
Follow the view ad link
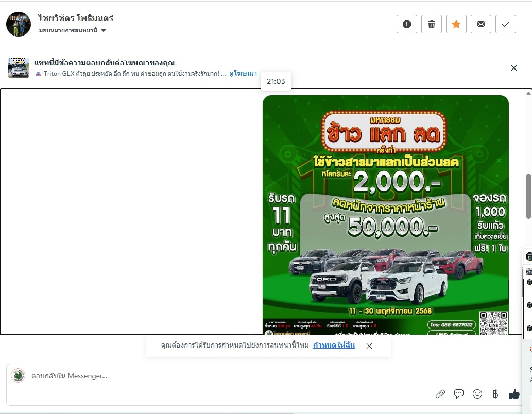point(243,73)
